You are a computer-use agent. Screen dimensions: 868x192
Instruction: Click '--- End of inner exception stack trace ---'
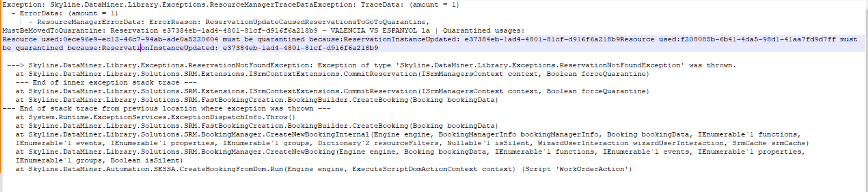[x=106, y=83]
